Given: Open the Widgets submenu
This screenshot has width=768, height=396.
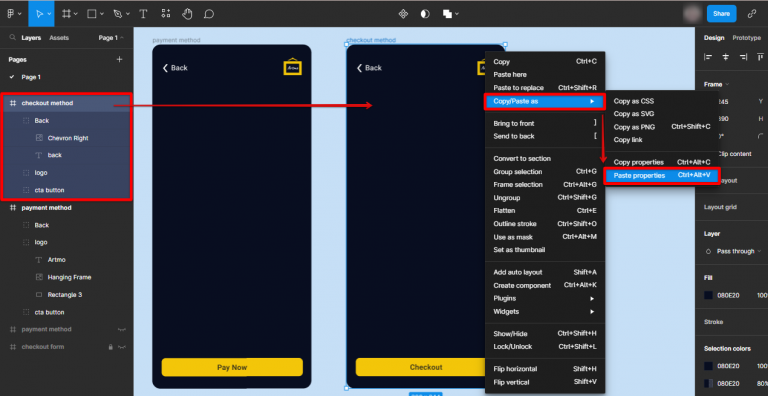Looking at the screenshot, I should (545, 312).
